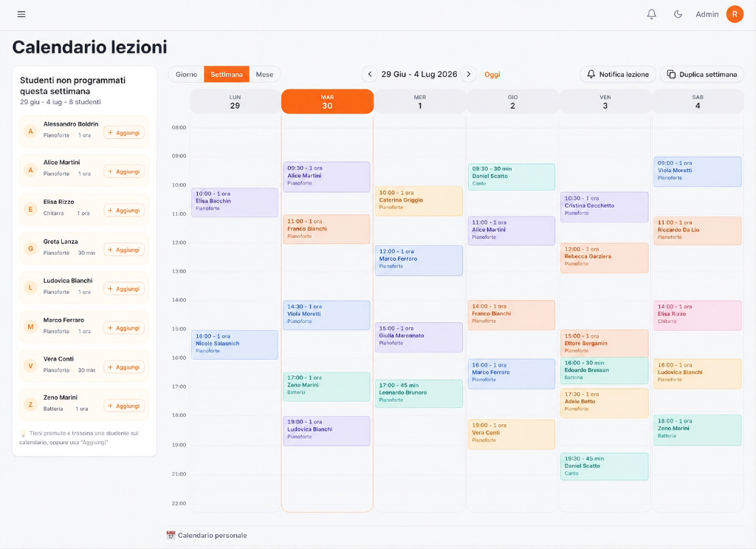Open Leonardo Brunoro 17:00 lesson
The height and width of the screenshot is (549, 756).
click(419, 394)
